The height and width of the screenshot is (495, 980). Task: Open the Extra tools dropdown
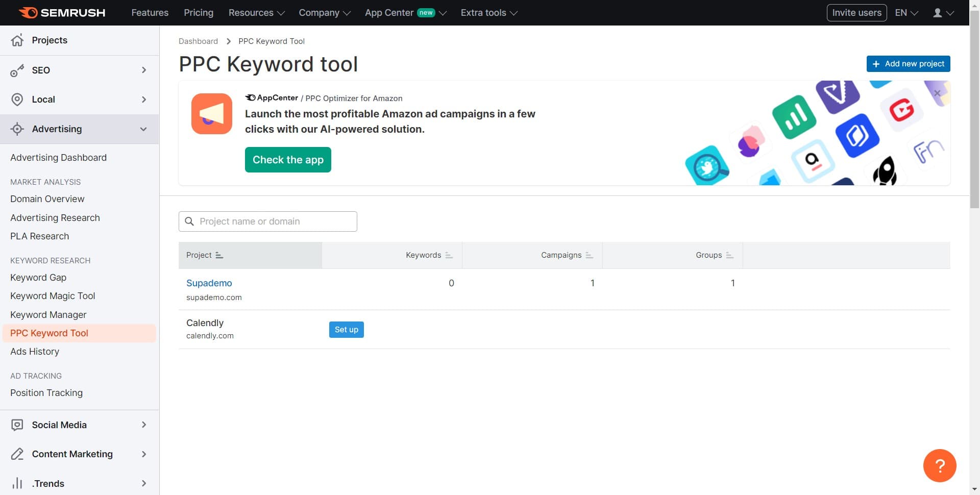(x=488, y=12)
